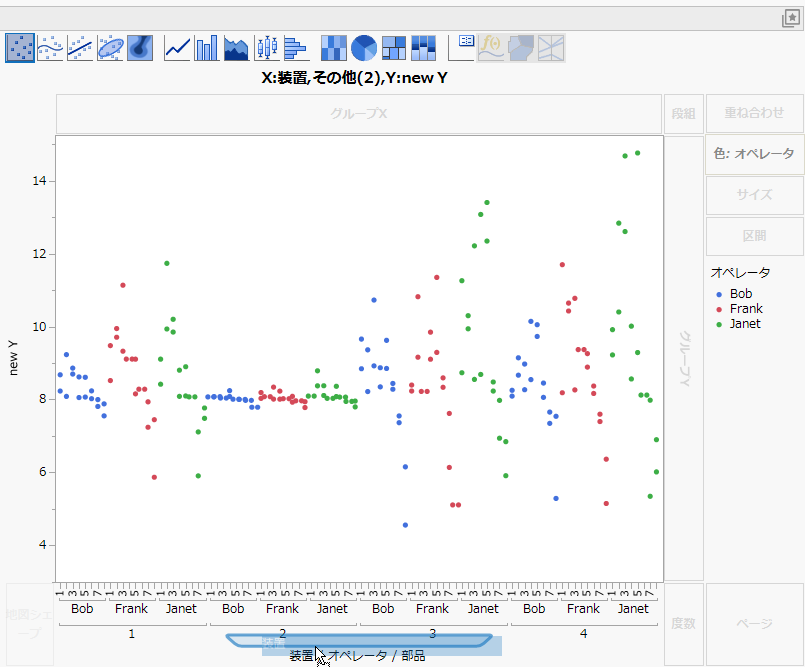This screenshot has width=805, height=667.
Task: Click the greyed Formula element icon
Action: pos(491,48)
